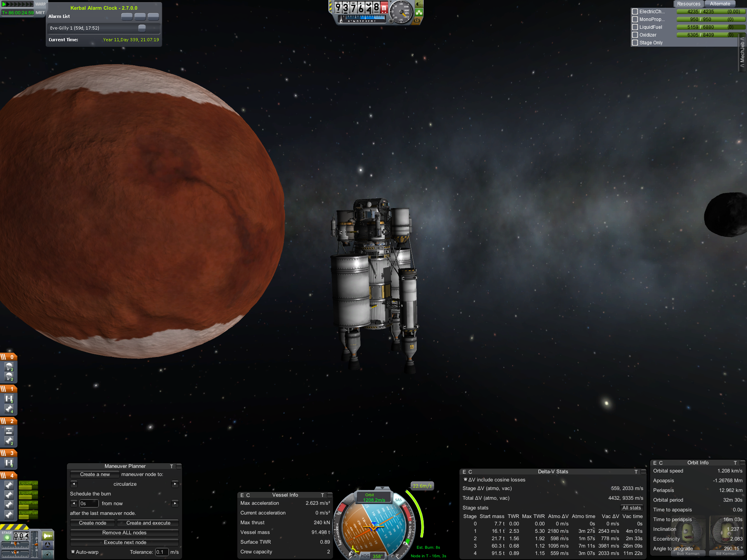Viewport: 747px width, 560px height.
Task: Click time warp rate arrows
Action: point(18,4)
